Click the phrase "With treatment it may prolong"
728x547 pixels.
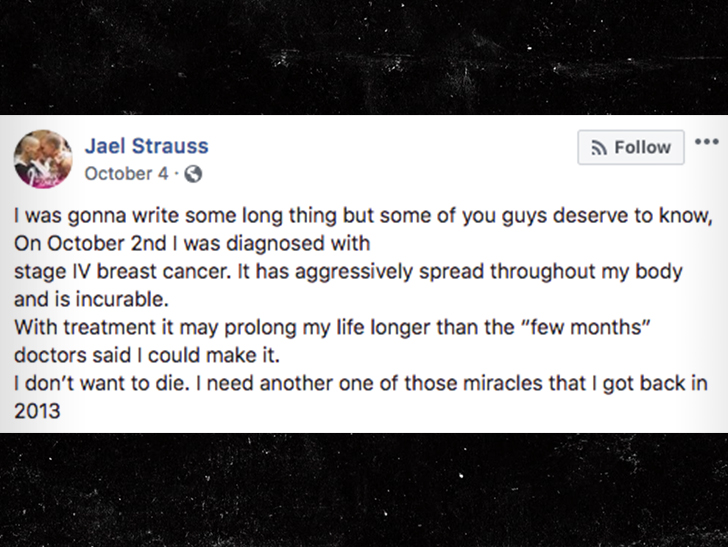(x=156, y=328)
